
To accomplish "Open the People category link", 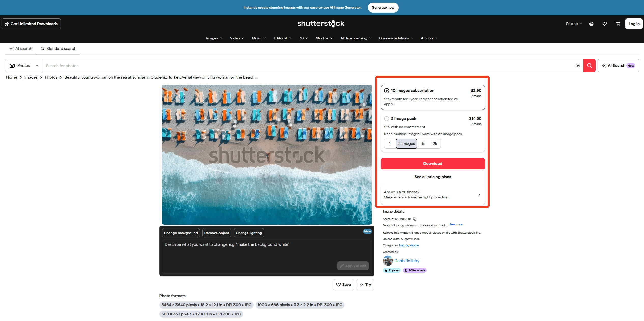I will 414,245.
